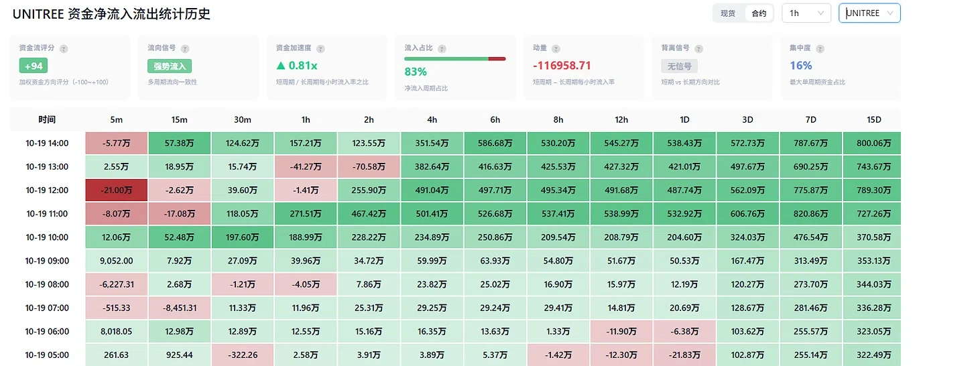Click green up triangle beside 0.81x
Screen dimensions: 980x366
pyautogui.click(x=281, y=66)
